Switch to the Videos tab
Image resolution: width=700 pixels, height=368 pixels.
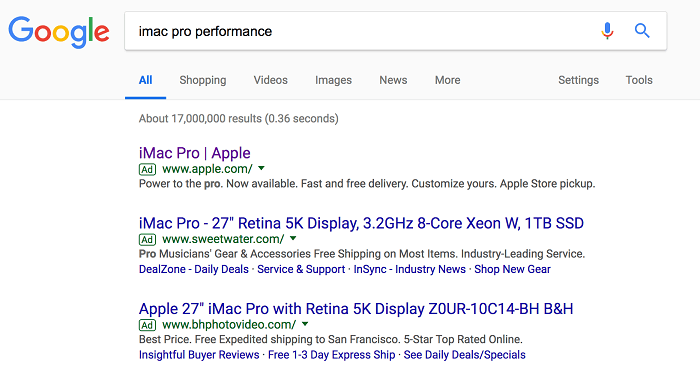click(x=271, y=80)
